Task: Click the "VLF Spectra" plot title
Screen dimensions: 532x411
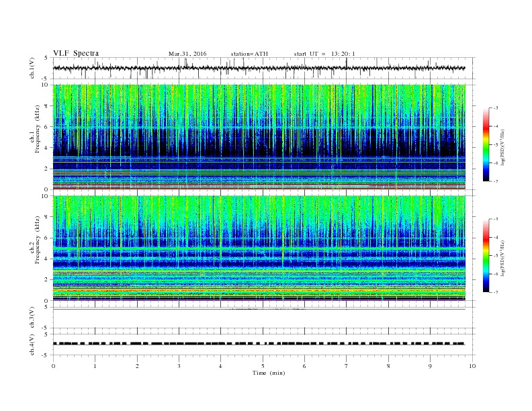Action: 76,53
